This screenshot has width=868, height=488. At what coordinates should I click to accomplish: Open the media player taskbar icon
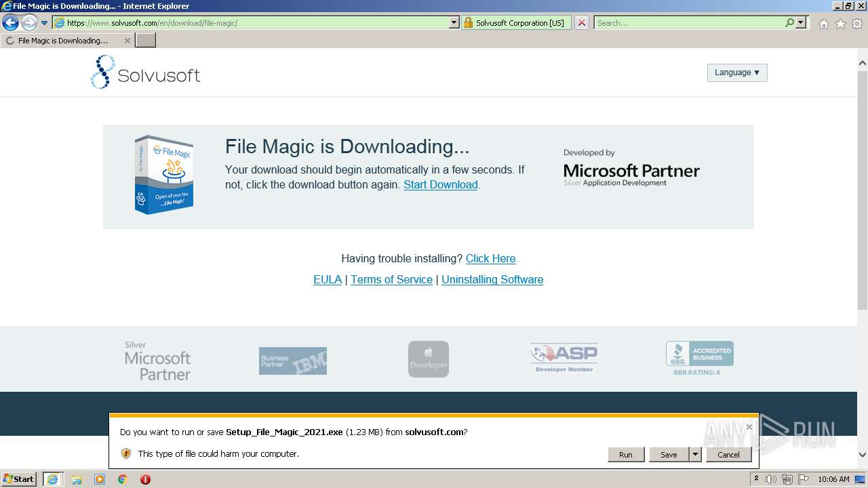click(100, 479)
